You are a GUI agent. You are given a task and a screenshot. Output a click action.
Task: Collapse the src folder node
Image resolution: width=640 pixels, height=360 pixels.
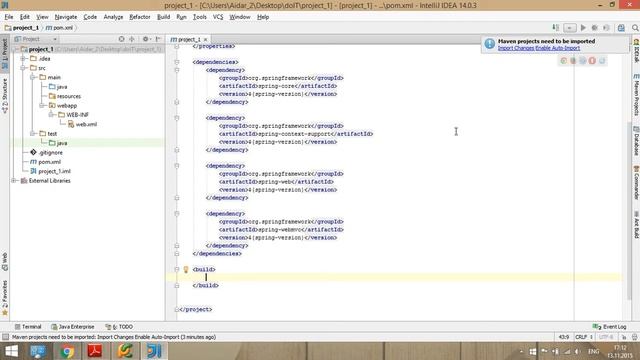[x=24, y=68]
